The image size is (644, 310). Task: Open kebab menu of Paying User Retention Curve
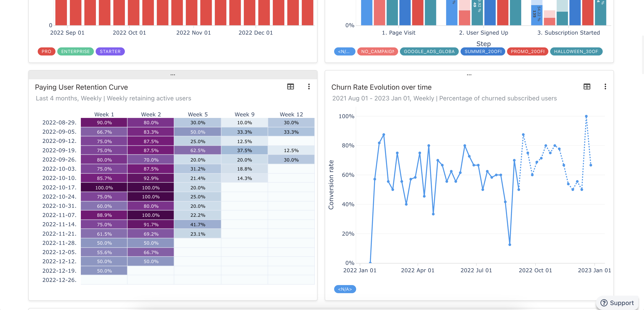coord(309,86)
